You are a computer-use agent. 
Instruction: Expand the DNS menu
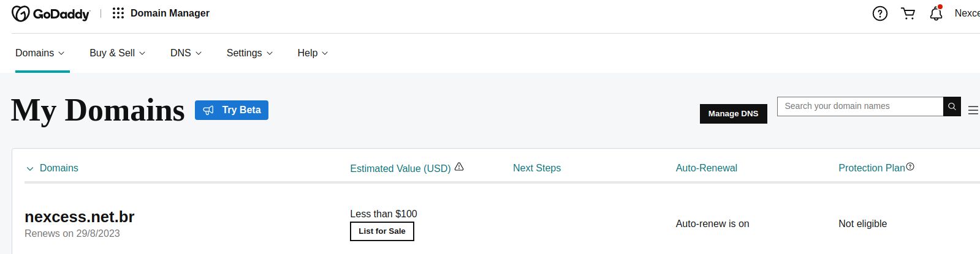pos(186,53)
